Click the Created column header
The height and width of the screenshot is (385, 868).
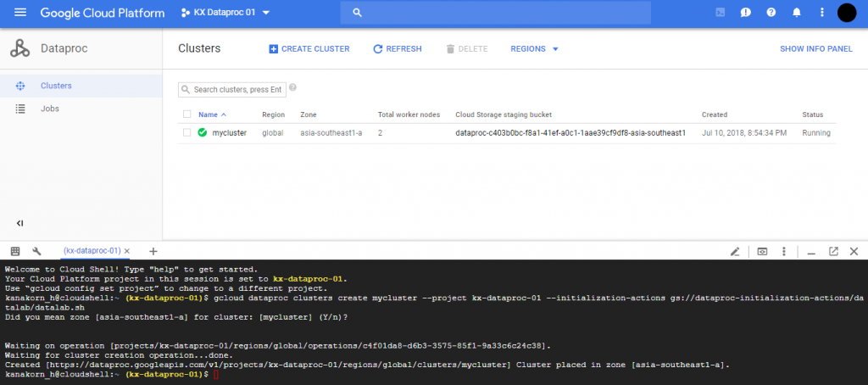714,114
